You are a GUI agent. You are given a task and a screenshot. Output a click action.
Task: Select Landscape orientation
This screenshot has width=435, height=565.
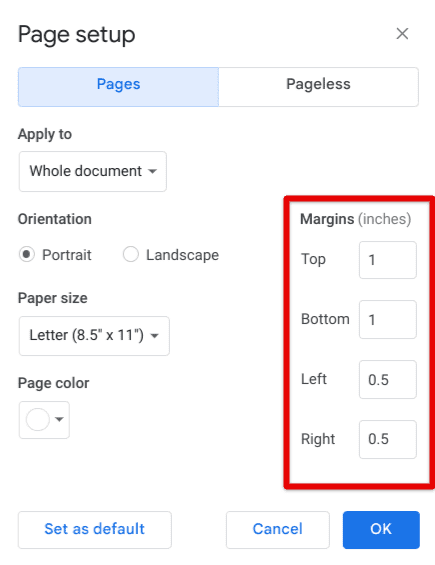pos(130,254)
